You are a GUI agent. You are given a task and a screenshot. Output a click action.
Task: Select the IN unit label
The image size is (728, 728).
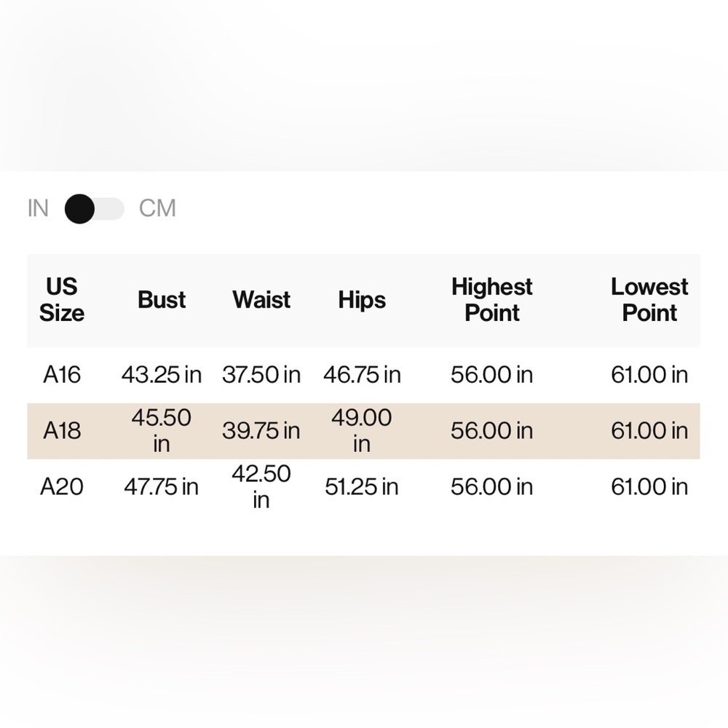pos(38,208)
